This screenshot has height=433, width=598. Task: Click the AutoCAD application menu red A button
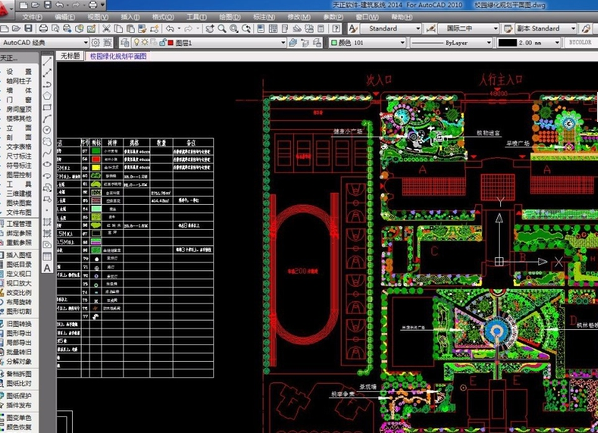[x=5, y=8]
